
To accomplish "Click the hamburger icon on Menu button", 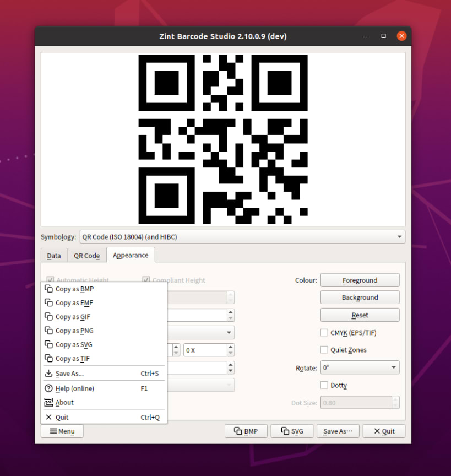I will 53,431.
